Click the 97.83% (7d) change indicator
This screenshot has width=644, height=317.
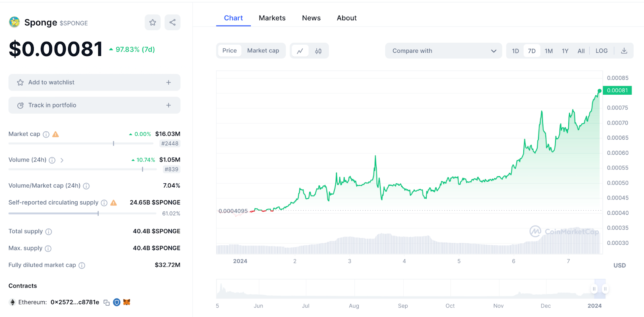click(132, 50)
